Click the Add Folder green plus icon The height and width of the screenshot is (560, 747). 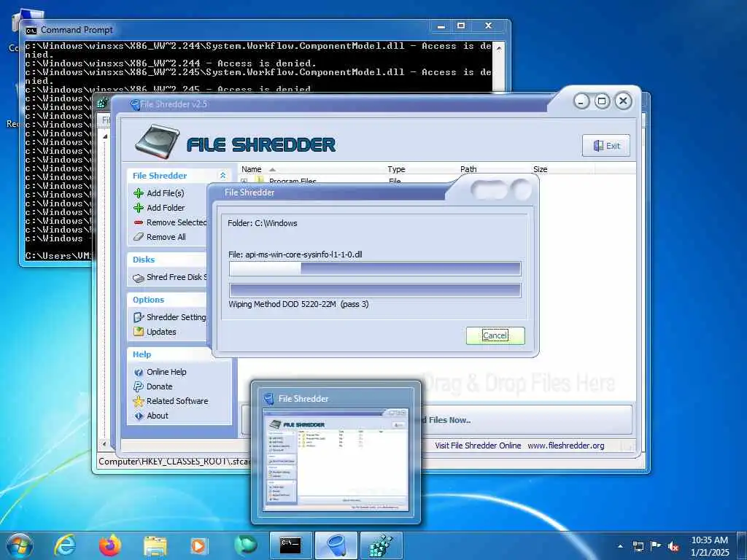(138, 208)
